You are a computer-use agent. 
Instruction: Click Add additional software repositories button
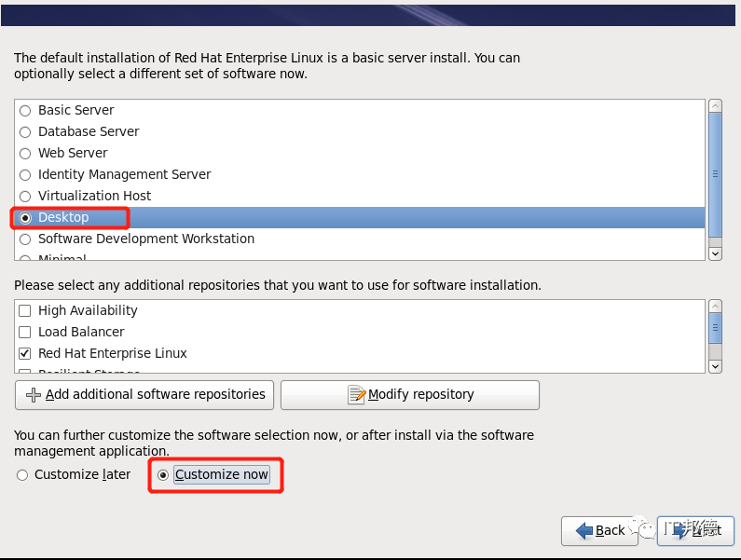tap(144, 395)
